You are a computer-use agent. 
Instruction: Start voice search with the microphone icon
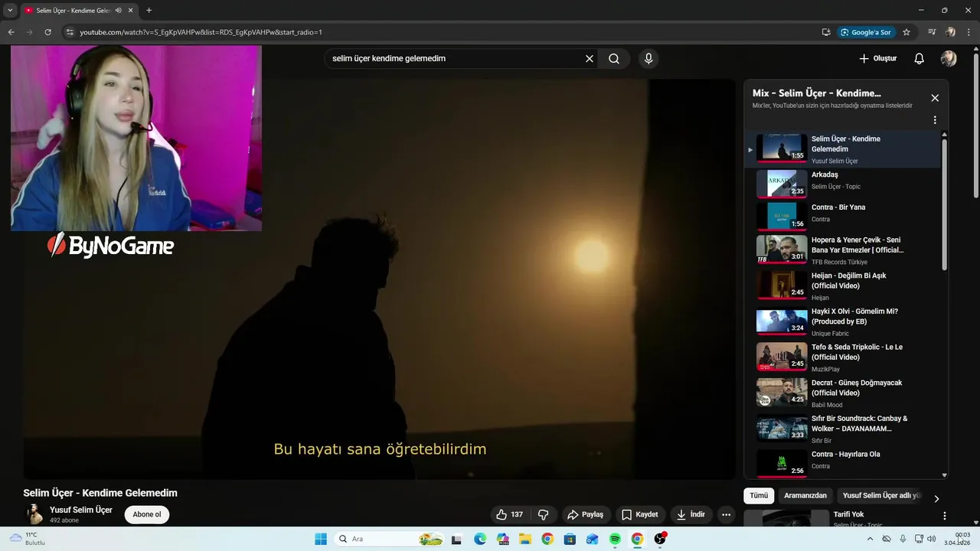pyautogui.click(x=648, y=58)
